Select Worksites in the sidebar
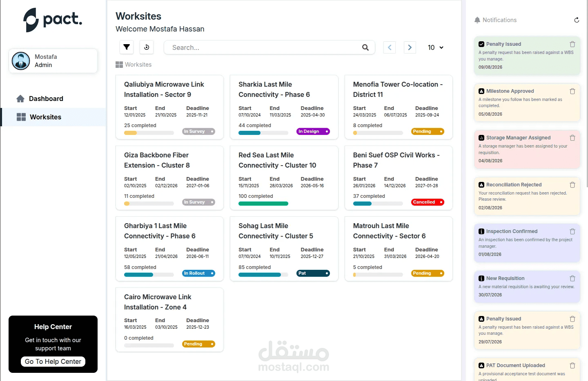 click(x=53, y=117)
